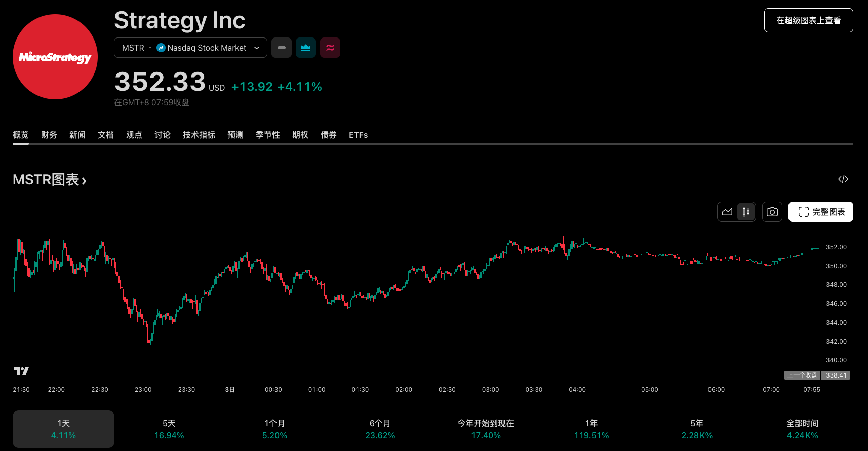Open the embed code icon
This screenshot has width=868, height=451.
coord(843,179)
